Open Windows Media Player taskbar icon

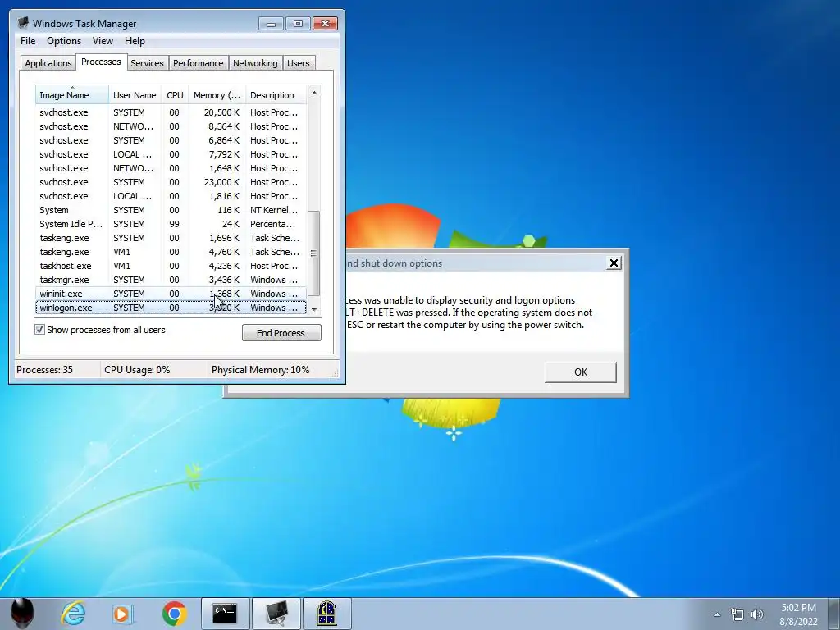point(123,614)
